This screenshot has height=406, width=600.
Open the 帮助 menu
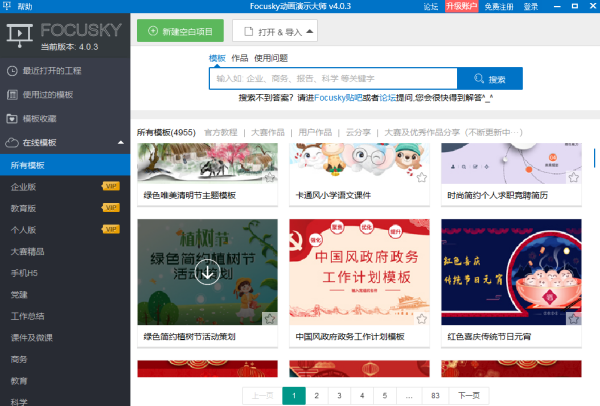coord(25,6)
